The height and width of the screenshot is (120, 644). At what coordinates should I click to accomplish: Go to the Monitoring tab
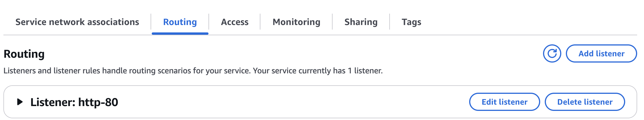click(x=296, y=22)
